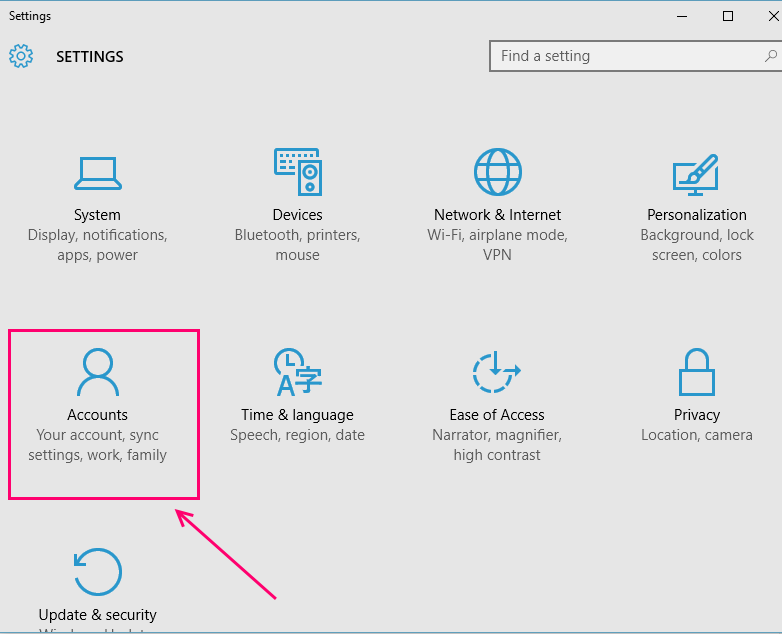The width and height of the screenshot is (782, 634).
Task: Click 'Display, notifications, apps, power' description
Action: pyautogui.click(x=97, y=245)
